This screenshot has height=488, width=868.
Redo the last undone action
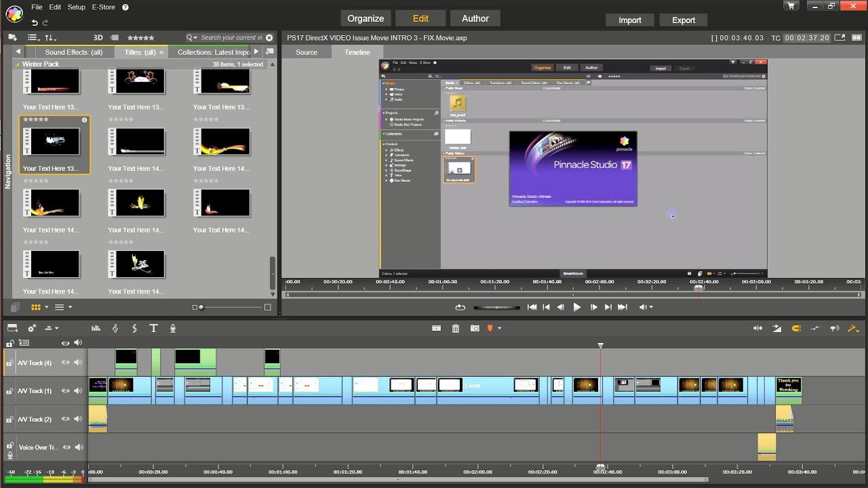(x=46, y=22)
